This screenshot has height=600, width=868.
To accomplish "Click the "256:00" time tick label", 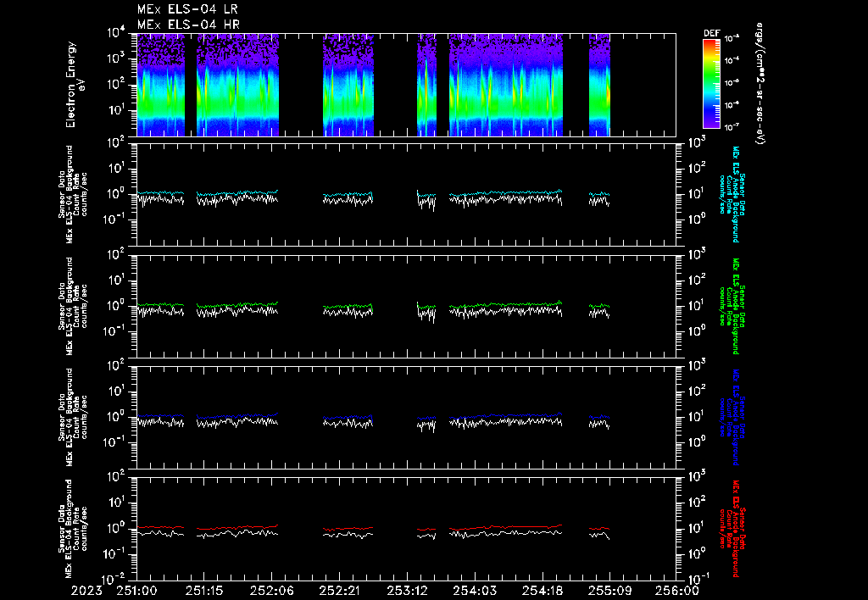I will [677, 591].
